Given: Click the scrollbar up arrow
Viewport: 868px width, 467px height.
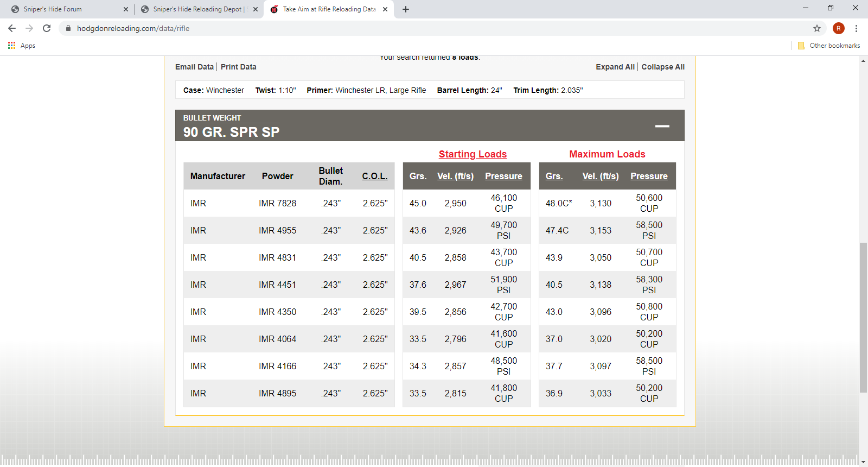Looking at the screenshot, I should click(x=863, y=61).
